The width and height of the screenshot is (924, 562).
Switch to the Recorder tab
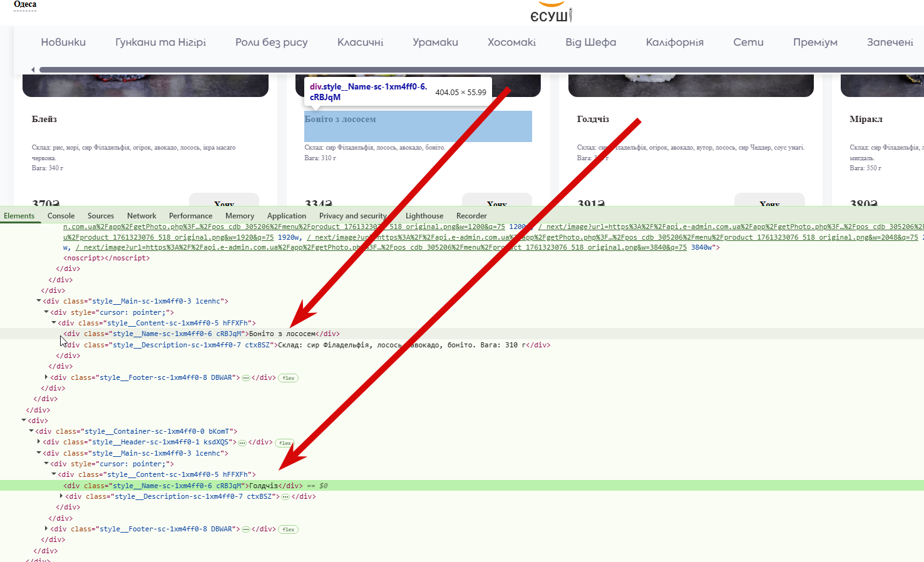471,216
